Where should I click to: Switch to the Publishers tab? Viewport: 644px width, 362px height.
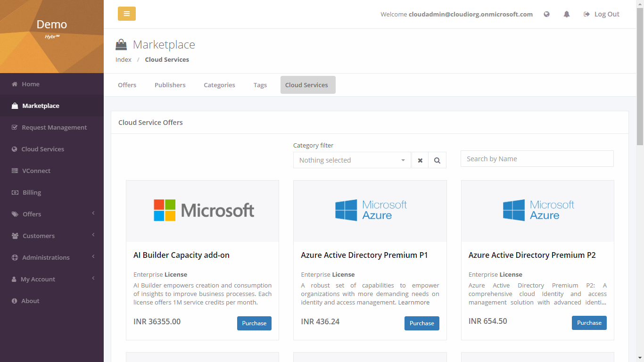point(170,85)
